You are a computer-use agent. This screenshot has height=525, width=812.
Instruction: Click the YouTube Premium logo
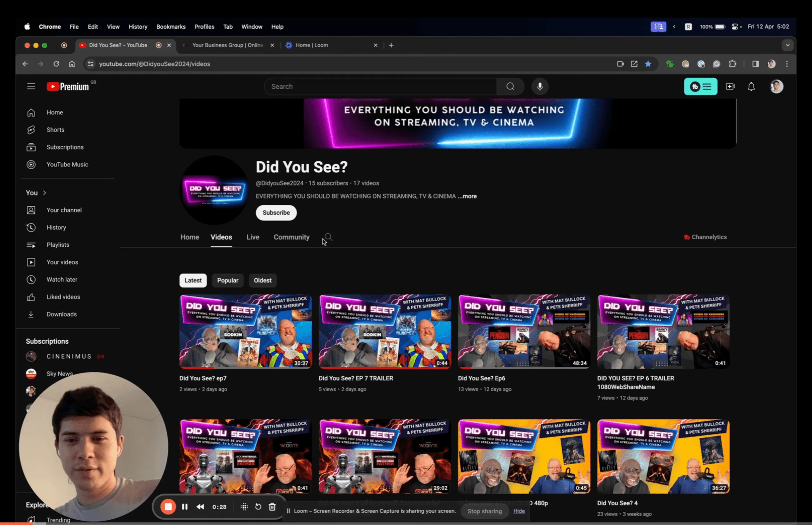click(x=68, y=87)
